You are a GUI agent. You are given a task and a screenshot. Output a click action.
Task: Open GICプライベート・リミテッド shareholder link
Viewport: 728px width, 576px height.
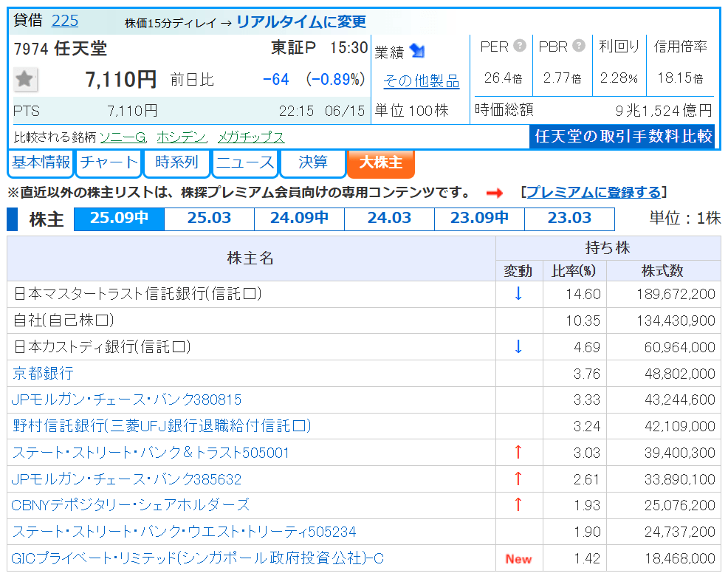[x=197, y=558]
